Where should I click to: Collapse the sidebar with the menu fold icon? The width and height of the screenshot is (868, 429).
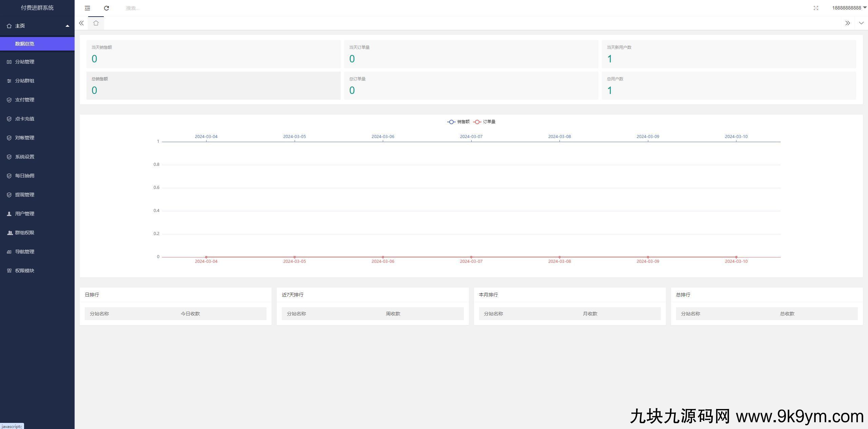(x=87, y=8)
